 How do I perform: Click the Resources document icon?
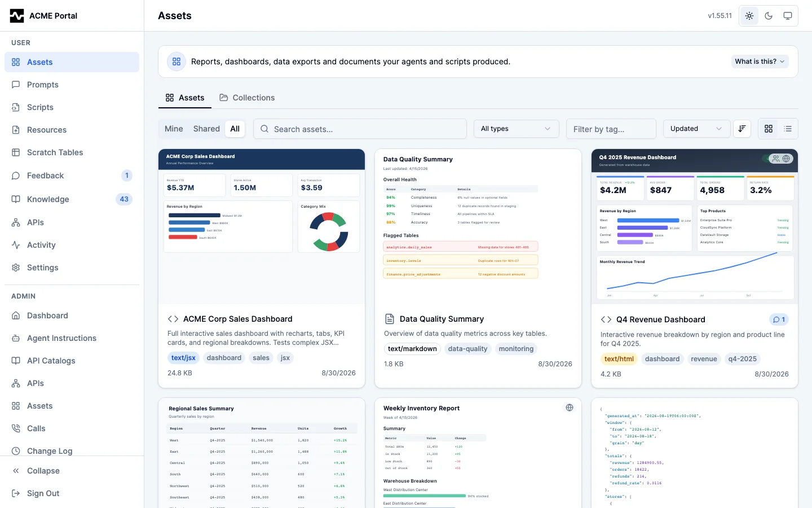tap(16, 130)
